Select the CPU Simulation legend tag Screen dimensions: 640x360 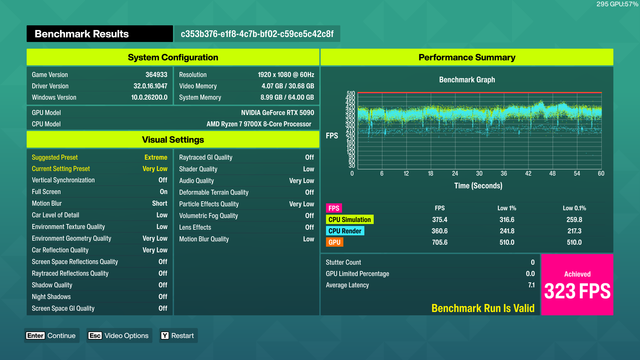(x=350, y=220)
